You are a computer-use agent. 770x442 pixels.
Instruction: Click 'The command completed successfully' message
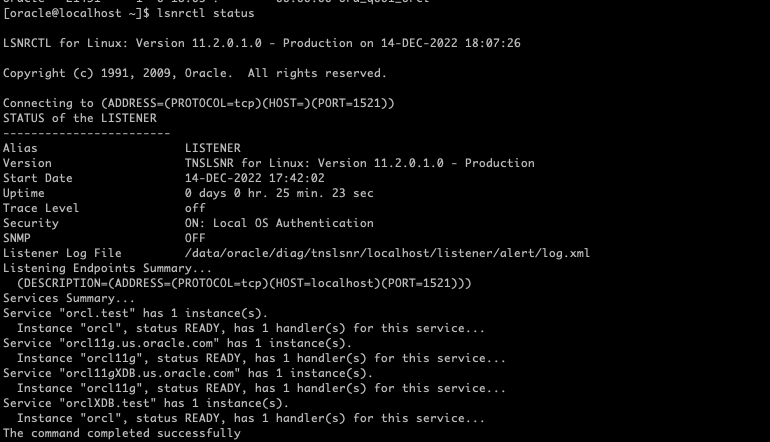tap(121, 433)
